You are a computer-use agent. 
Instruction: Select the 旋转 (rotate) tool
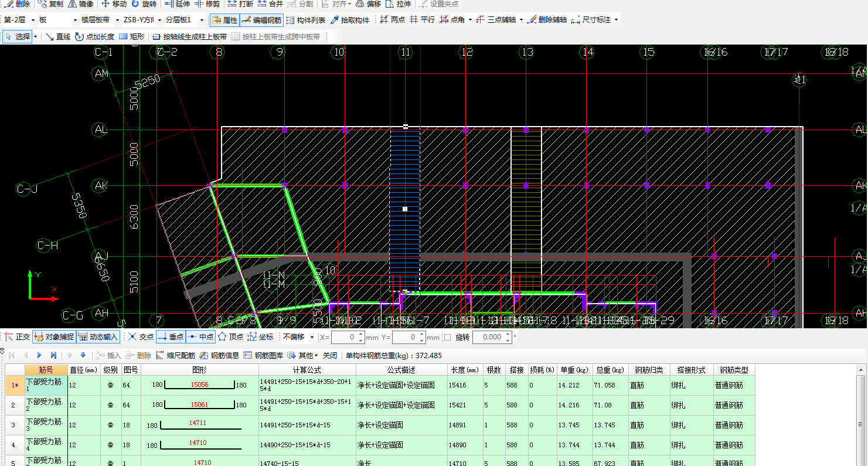[144, 4]
